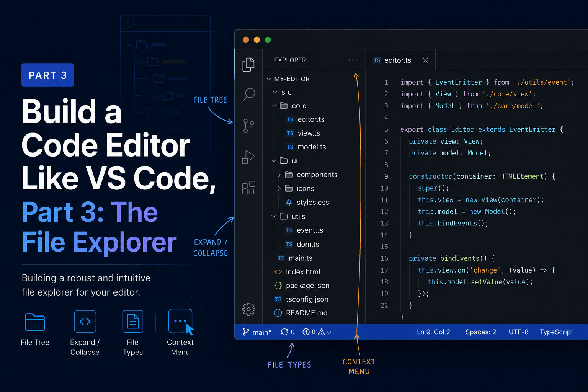Collapse the utils folder
The height and width of the screenshot is (392, 588).
tap(274, 216)
